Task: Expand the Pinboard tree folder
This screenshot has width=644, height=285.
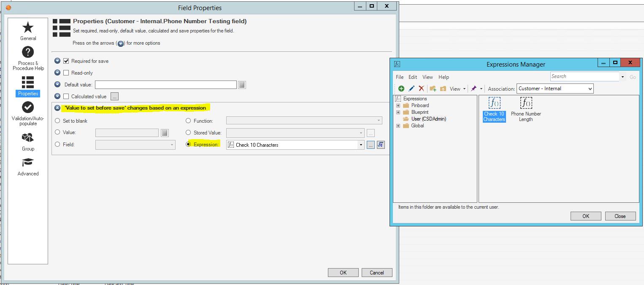Action: click(398, 105)
